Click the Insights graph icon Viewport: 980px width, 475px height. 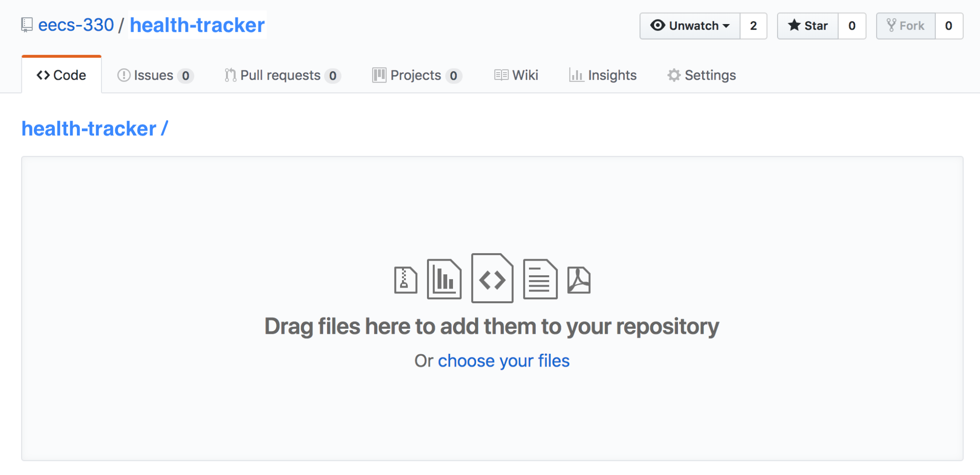[x=576, y=75]
